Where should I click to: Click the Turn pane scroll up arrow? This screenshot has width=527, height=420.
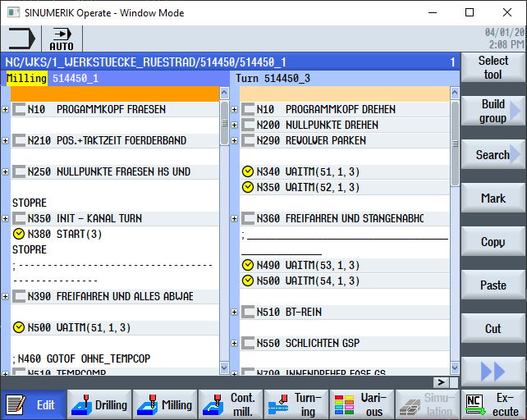click(x=455, y=93)
